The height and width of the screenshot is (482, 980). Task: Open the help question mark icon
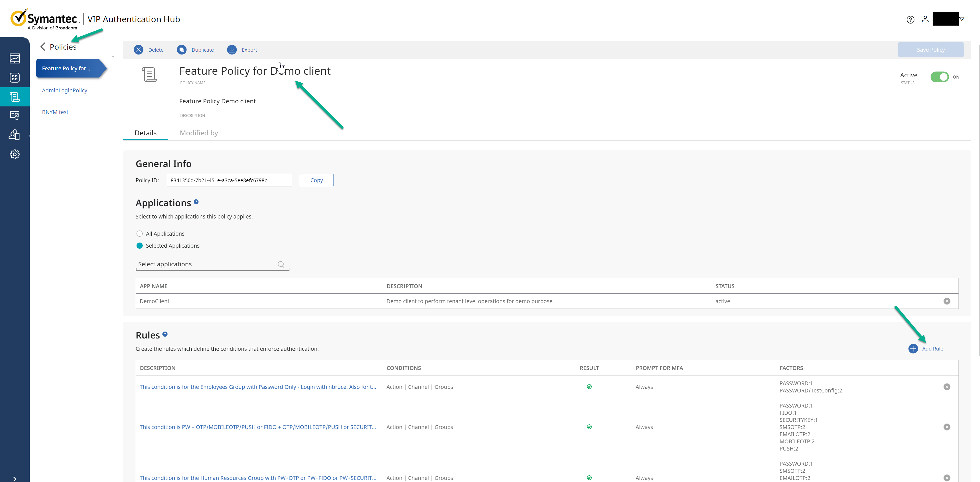coord(910,20)
